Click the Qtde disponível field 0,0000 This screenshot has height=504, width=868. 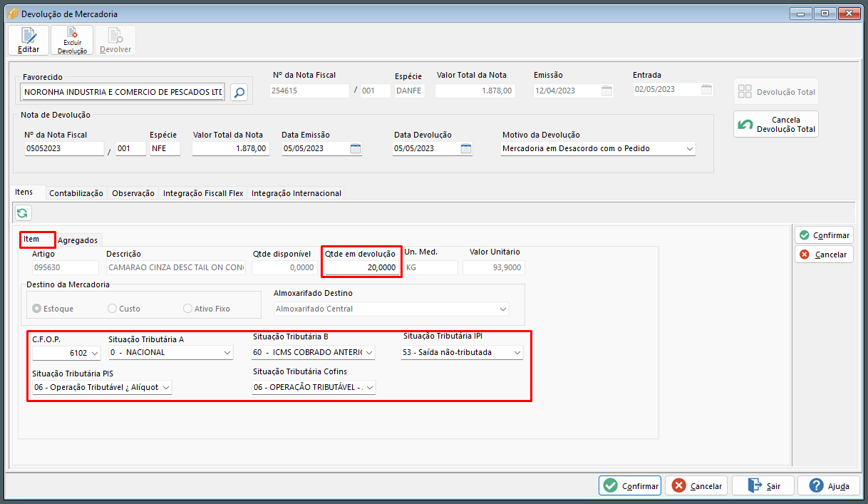tap(284, 267)
